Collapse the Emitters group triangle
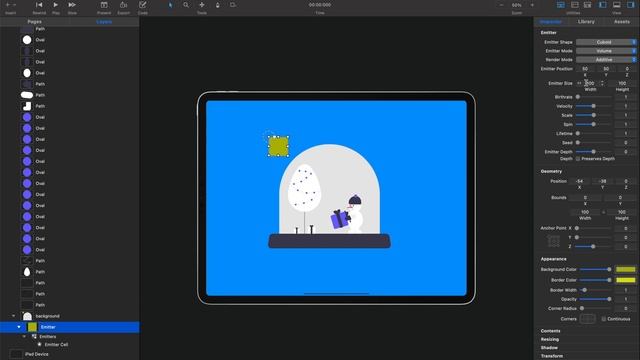This screenshot has height=360, width=640. coord(24,337)
